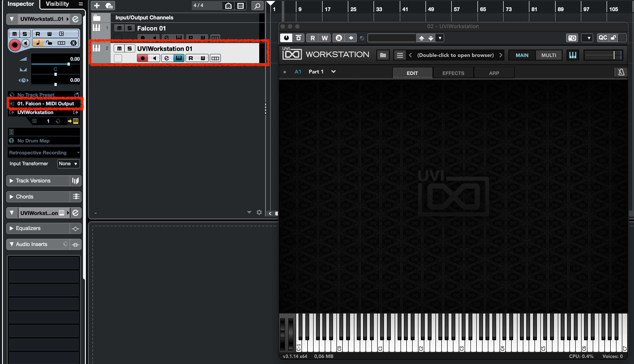The width and height of the screenshot is (634, 364).
Task: Click the metronome icon right of the ARP tab
Action: pos(621,72)
